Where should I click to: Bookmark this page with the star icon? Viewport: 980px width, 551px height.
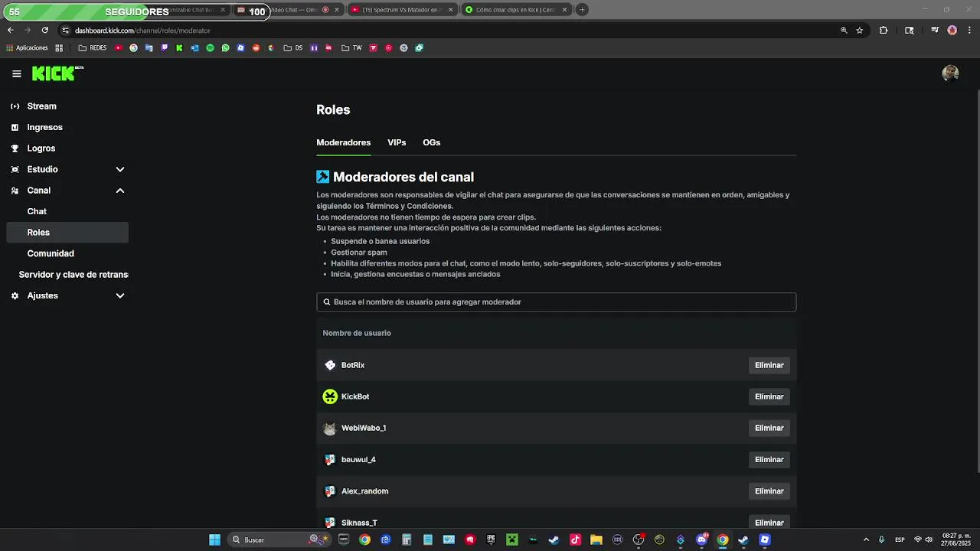click(x=860, y=31)
